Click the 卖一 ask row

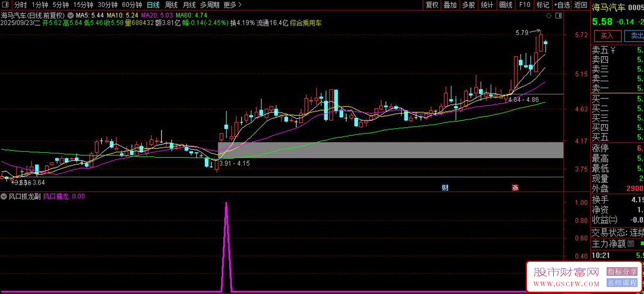point(618,88)
